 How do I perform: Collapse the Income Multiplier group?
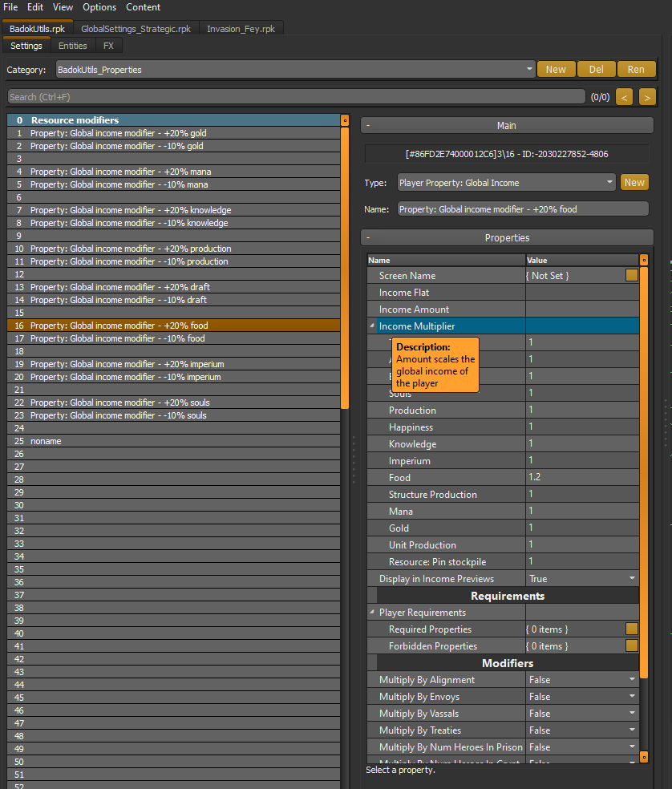371,326
